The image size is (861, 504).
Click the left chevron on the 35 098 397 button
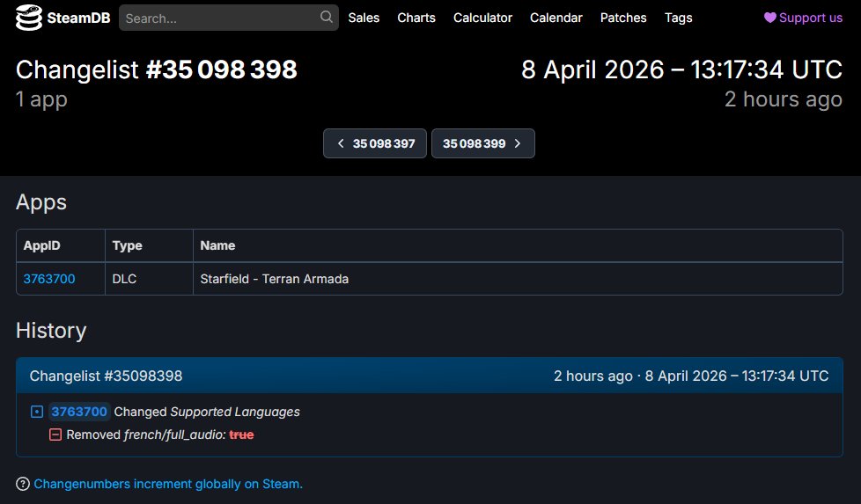click(x=341, y=143)
